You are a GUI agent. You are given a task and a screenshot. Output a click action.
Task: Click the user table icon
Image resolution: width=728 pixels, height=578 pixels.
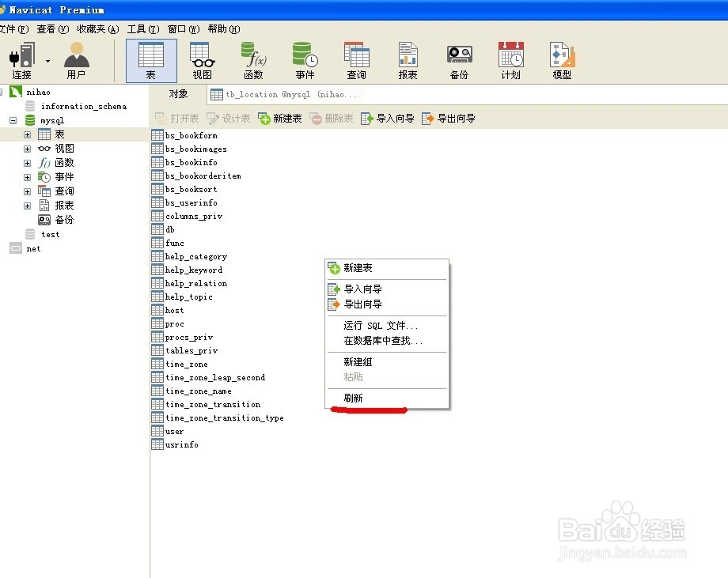point(157,432)
